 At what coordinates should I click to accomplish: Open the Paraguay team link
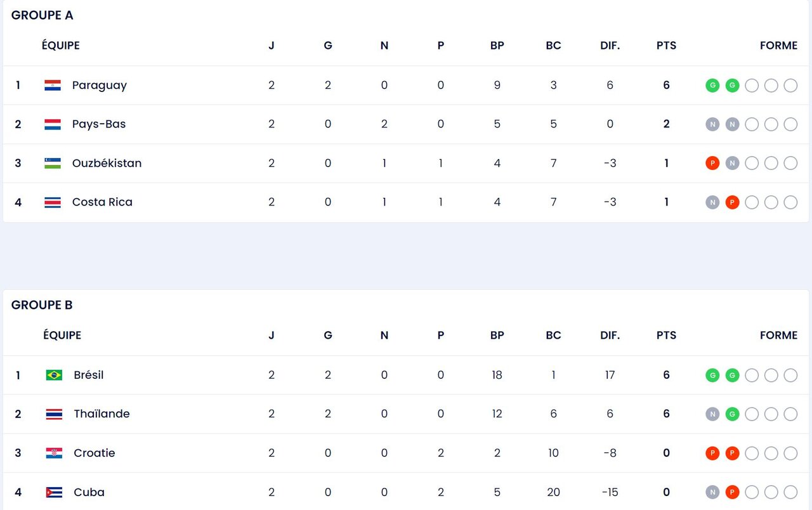(x=100, y=85)
